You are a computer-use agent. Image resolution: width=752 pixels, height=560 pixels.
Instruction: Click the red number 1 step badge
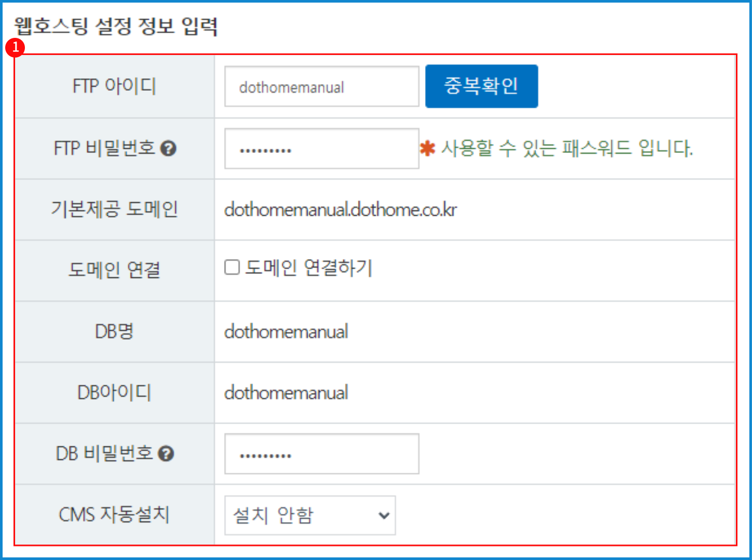[x=15, y=48]
